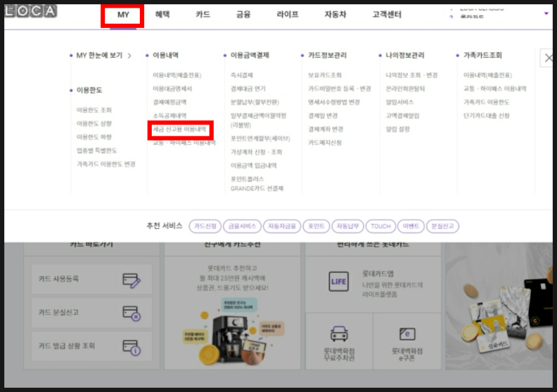Click the 롯데백화점 무료주차권 car icon
Image resolution: width=557 pixels, height=392 pixels.
pyautogui.click(x=339, y=334)
